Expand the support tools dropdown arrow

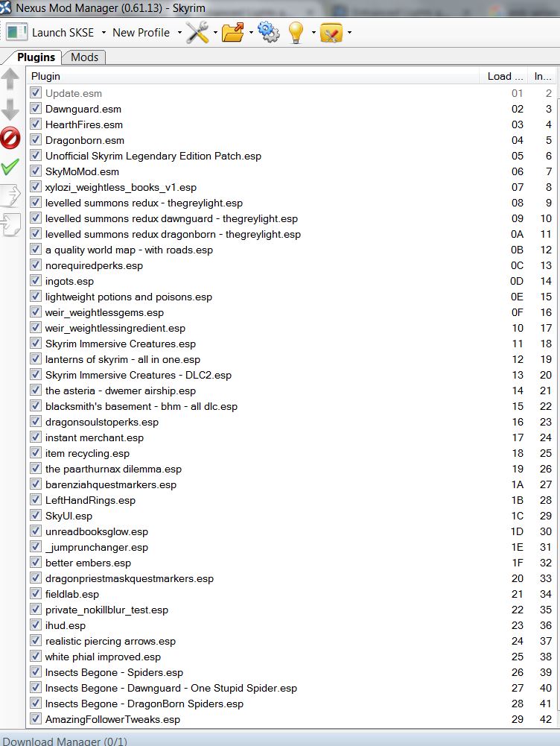point(349,33)
